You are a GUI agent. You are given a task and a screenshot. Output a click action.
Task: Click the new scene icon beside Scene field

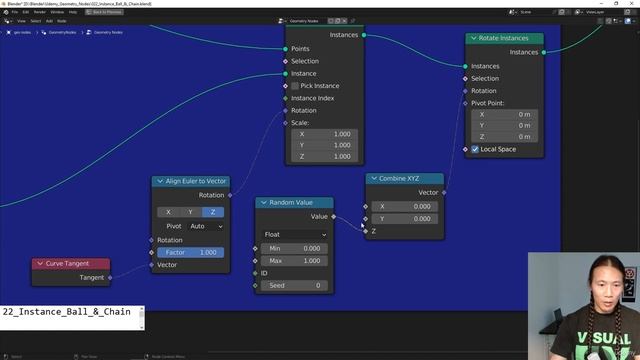tap(562, 12)
